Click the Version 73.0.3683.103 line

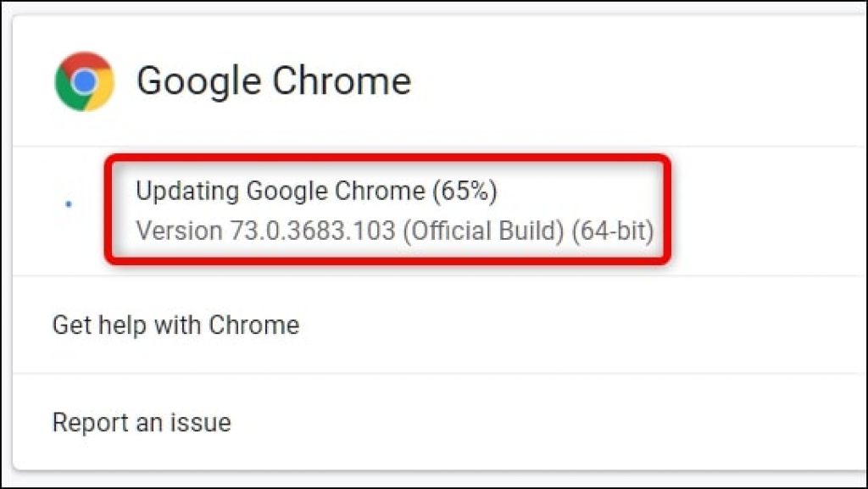click(x=395, y=231)
